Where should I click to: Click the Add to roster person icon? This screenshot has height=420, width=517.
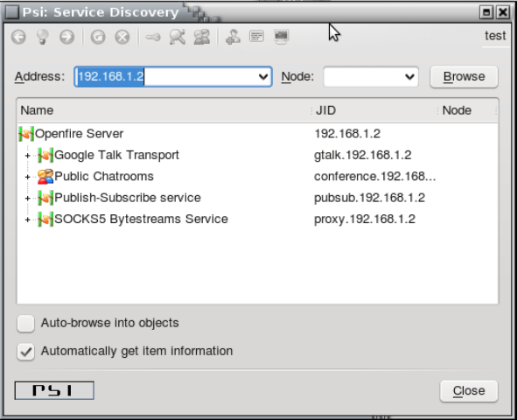(x=233, y=37)
